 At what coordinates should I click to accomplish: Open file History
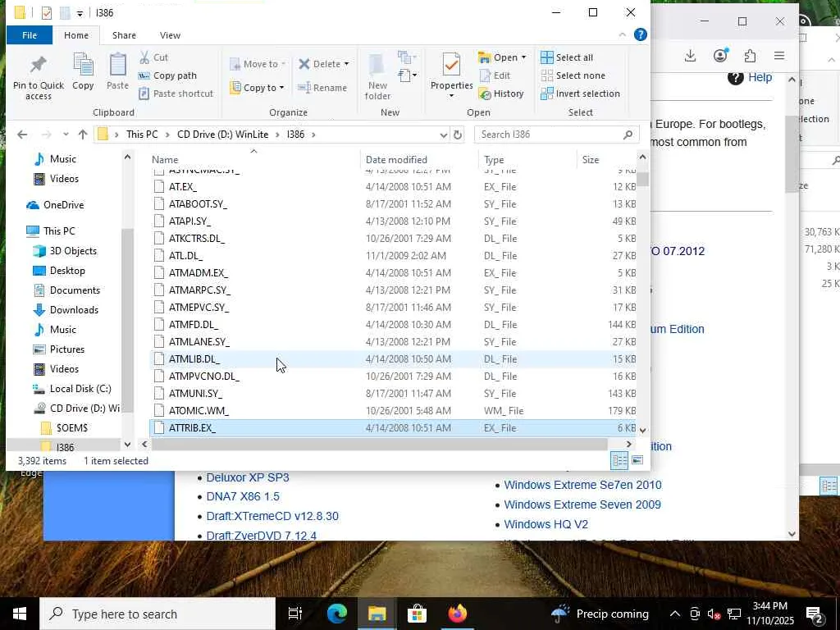[x=501, y=94]
